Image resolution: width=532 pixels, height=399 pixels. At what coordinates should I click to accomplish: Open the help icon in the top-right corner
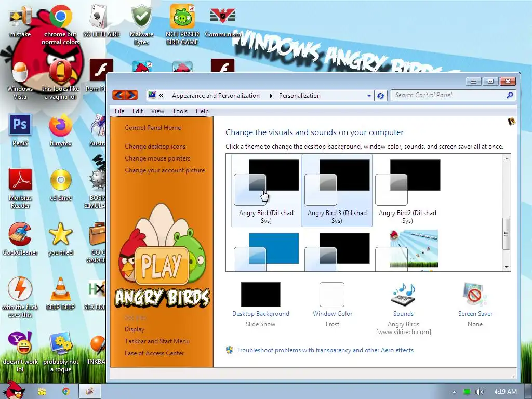512,122
